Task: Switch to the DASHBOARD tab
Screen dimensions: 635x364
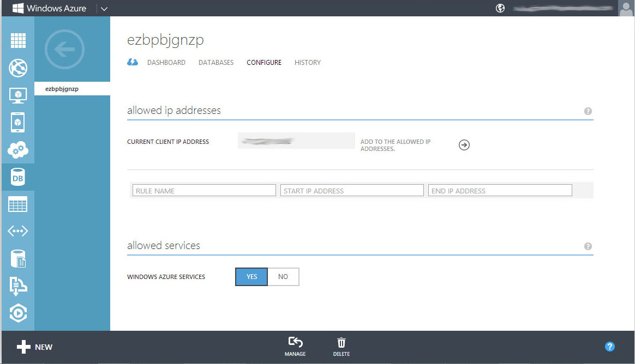Action: [x=166, y=62]
